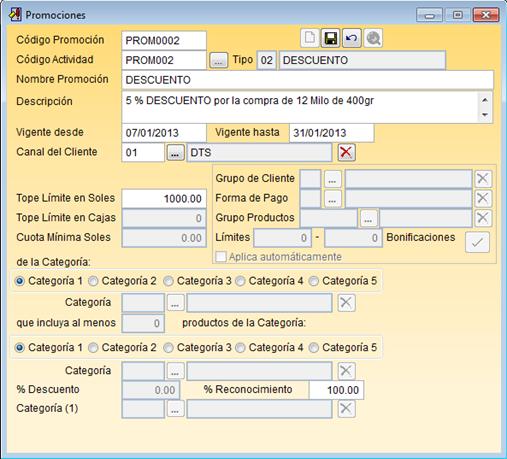Click the Descripción scrollbar down arrow

[x=485, y=115]
